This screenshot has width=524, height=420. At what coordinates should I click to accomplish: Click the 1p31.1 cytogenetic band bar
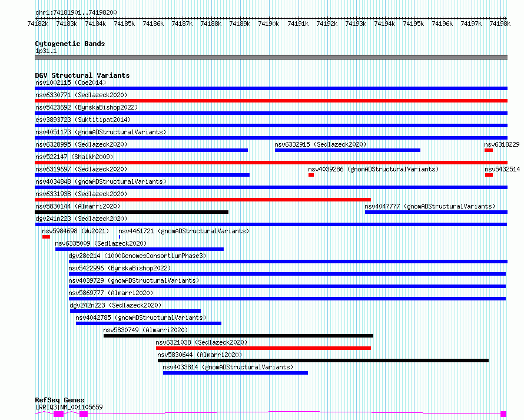tap(271, 57)
